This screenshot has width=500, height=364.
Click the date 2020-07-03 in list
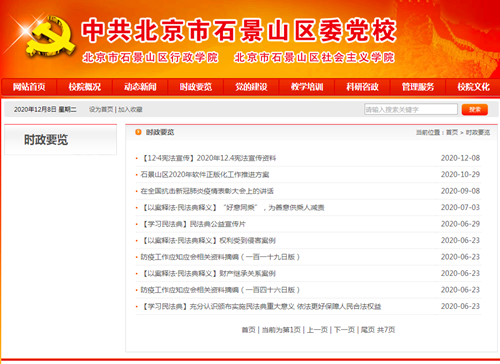pyautogui.click(x=460, y=208)
